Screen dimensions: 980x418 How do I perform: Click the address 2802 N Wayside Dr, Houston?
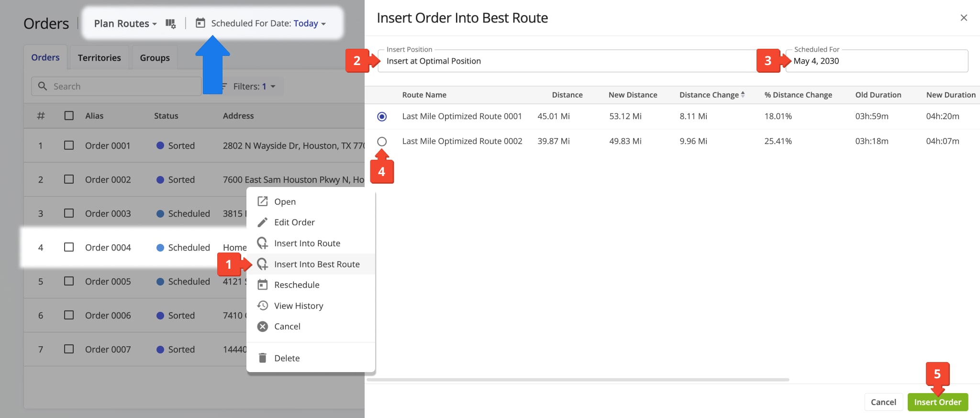click(293, 145)
